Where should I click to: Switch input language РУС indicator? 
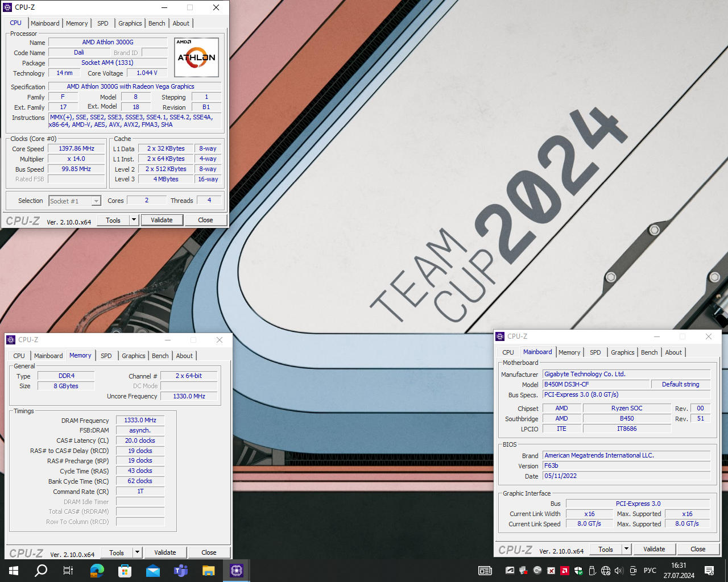(650, 571)
